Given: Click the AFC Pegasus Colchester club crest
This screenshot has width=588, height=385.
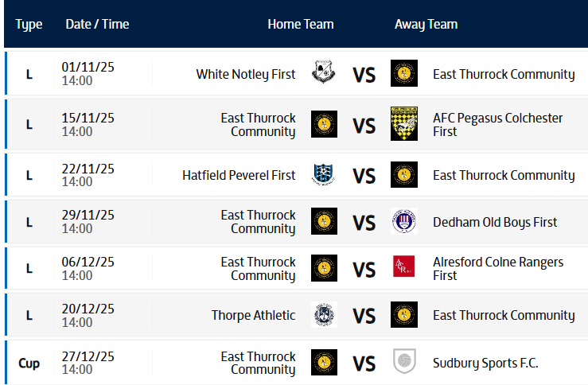Looking at the screenshot, I should (x=404, y=124).
